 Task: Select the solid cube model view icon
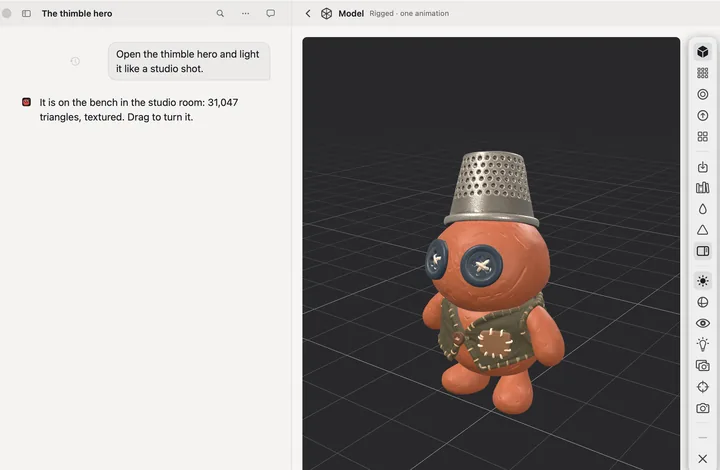click(x=703, y=51)
